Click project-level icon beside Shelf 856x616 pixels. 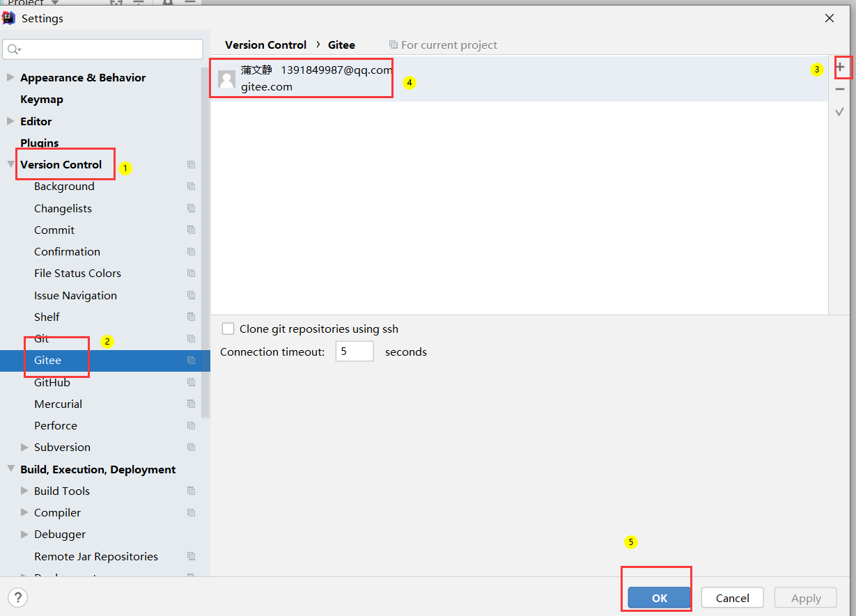(191, 317)
